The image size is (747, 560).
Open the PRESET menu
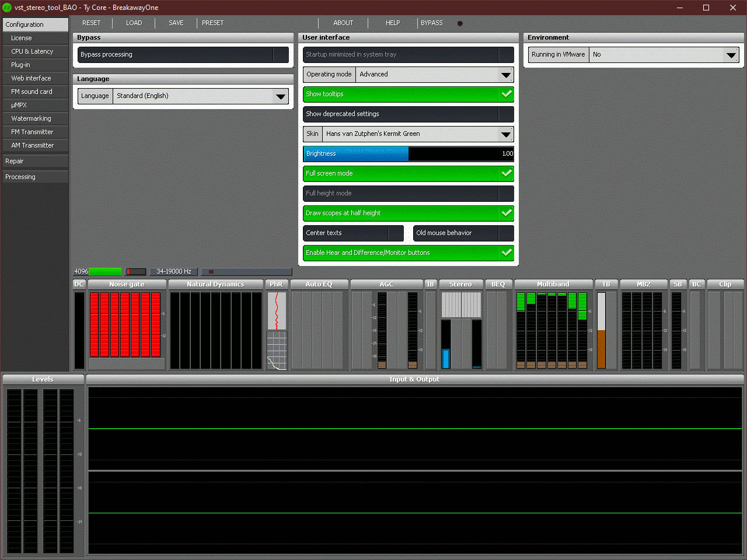pos(212,23)
